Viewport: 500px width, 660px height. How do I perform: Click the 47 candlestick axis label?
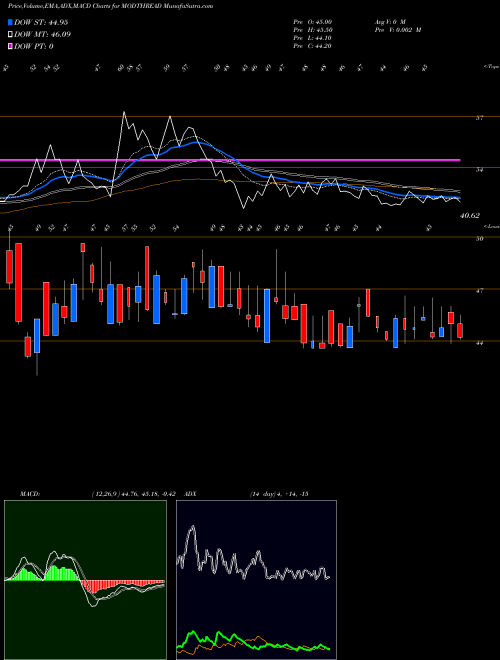point(479,290)
